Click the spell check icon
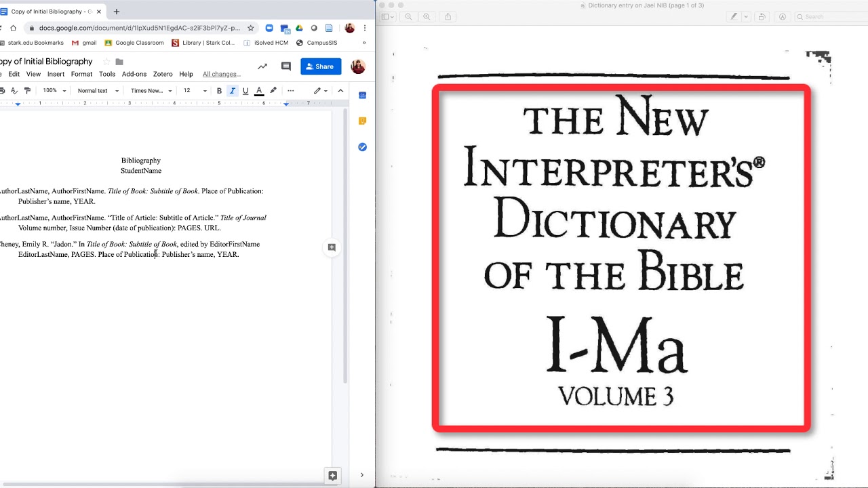 pyautogui.click(x=14, y=91)
